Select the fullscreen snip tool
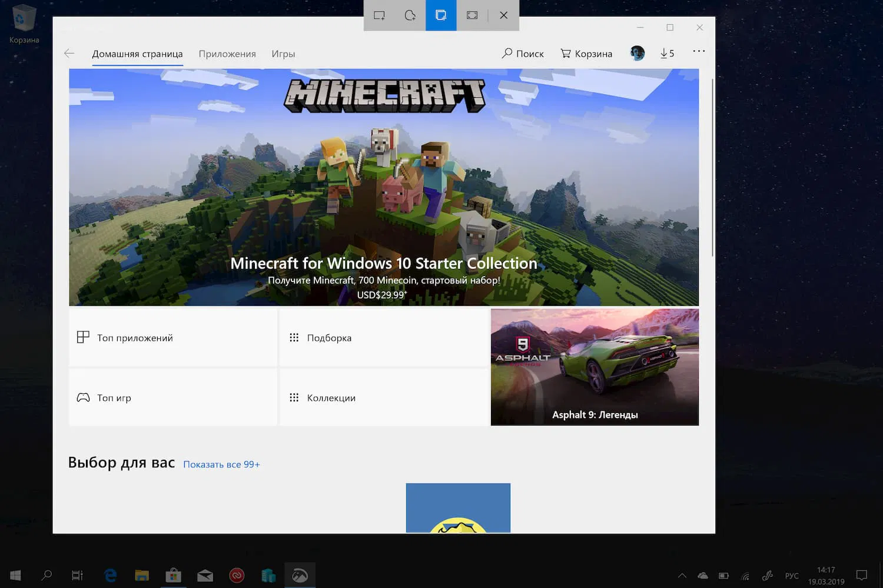The width and height of the screenshot is (883, 588). [x=472, y=15]
